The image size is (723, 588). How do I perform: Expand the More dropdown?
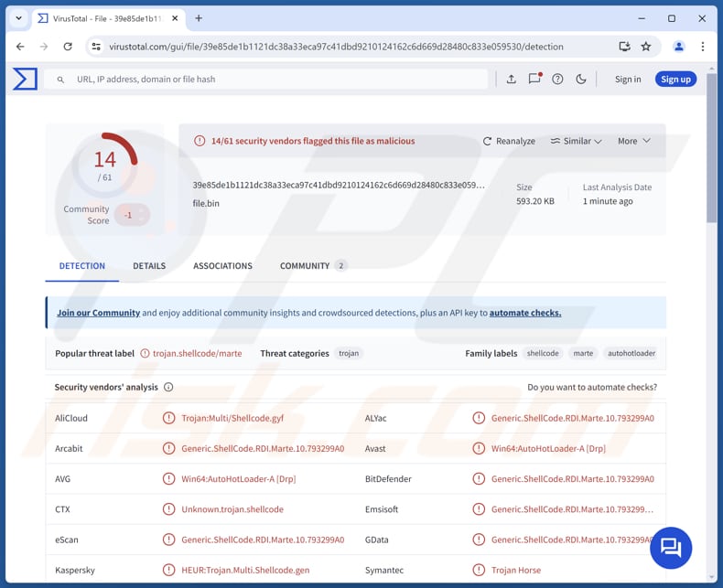(634, 141)
